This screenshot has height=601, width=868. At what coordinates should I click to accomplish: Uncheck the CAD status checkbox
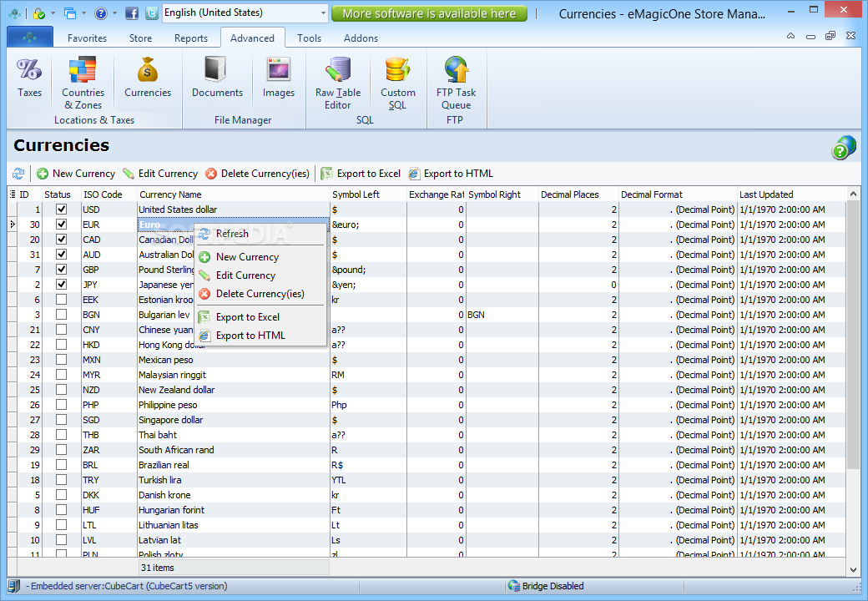pyautogui.click(x=62, y=239)
